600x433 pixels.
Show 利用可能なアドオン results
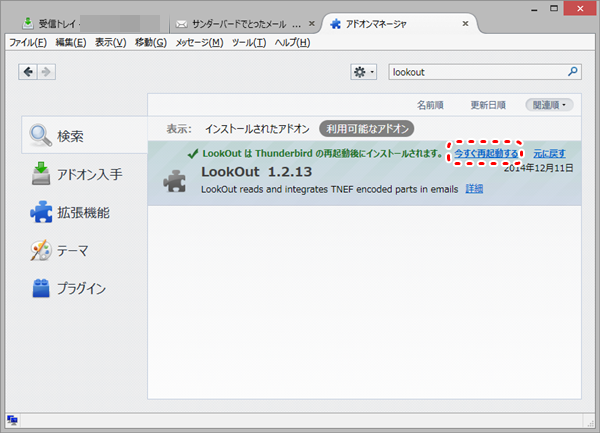coord(367,129)
